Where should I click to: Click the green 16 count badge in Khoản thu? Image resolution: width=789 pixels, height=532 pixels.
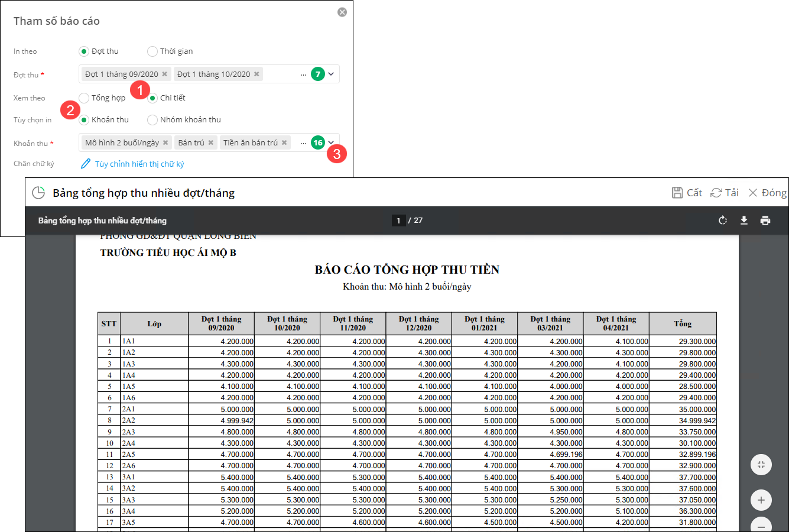[x=318, y=142]
